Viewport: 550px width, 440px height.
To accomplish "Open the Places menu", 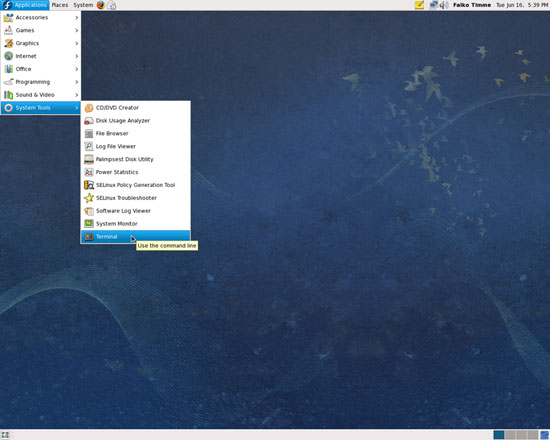I will pyautogui.click(x=60, y=5).
